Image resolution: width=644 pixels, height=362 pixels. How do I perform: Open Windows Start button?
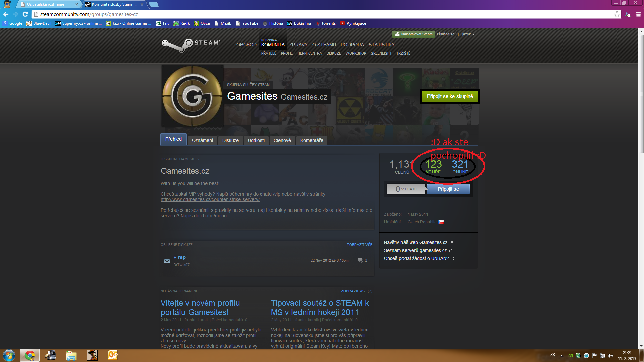tap(9, 355)
